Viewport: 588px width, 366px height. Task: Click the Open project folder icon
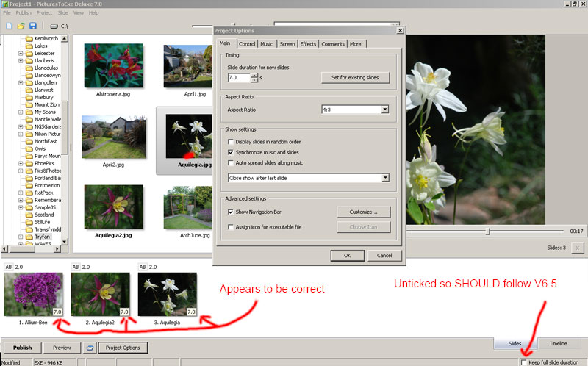click(21, 26)
